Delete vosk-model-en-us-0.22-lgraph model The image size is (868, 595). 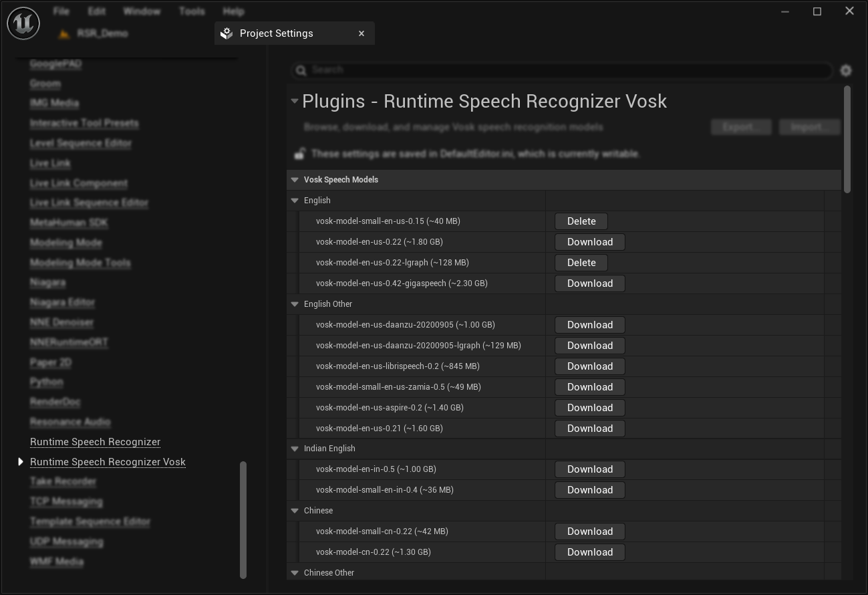[x=581, y=263]
